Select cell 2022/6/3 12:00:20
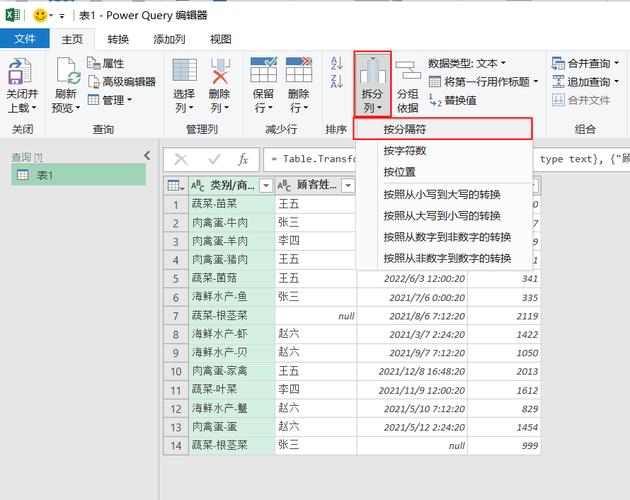 click(x=412, y=279)
